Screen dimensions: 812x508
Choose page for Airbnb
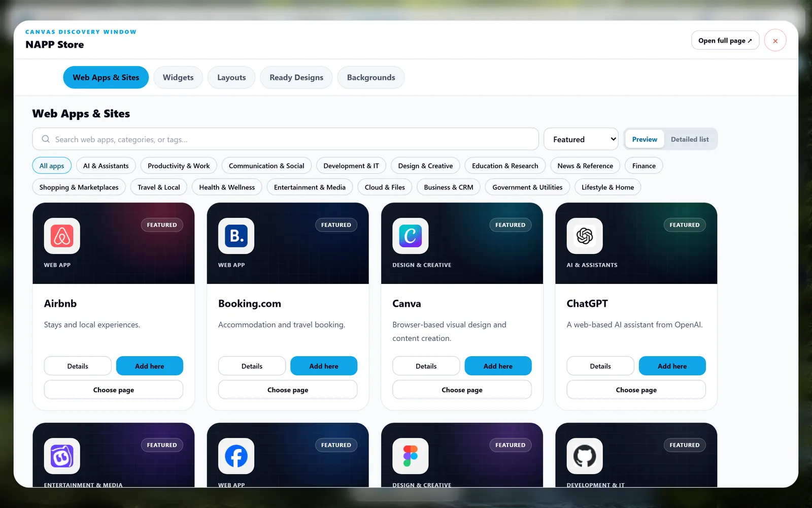tap(114, 390)
